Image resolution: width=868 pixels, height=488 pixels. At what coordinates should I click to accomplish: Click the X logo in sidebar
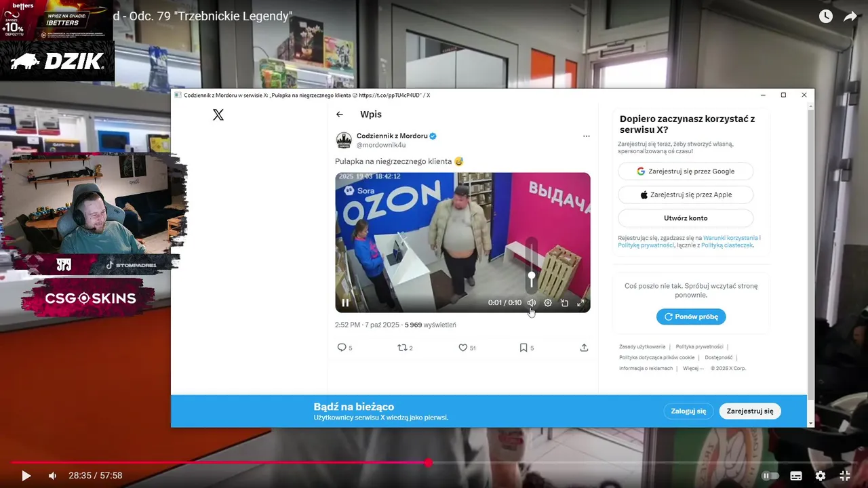(218, 115)
